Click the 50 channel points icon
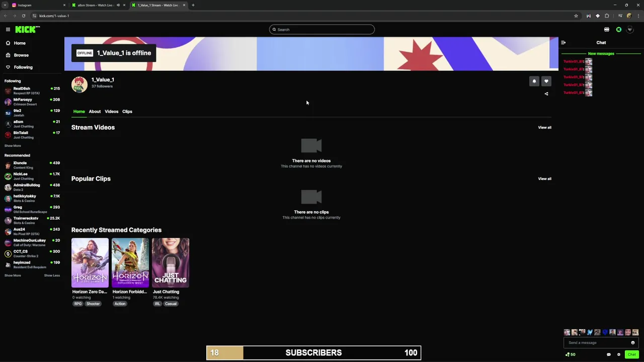Image resolution: width=644 pixels, height=362 pixels. [x=570, y=354]
